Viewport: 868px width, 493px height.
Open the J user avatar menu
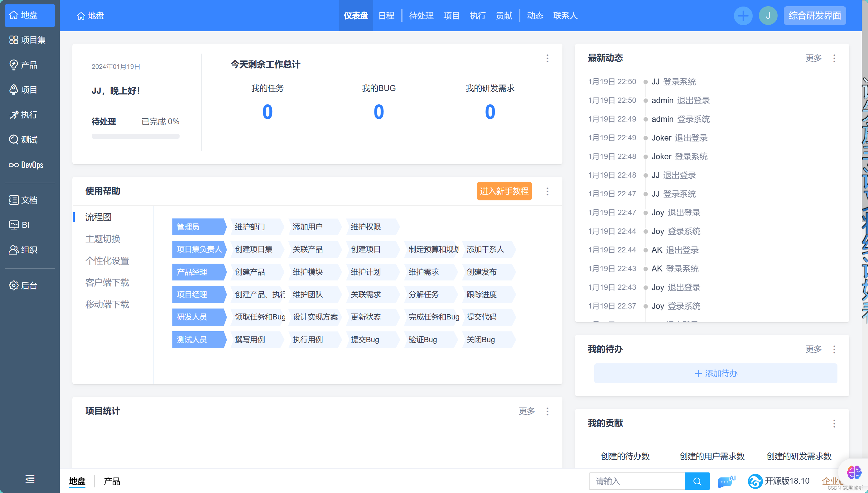tap(768, 16)
